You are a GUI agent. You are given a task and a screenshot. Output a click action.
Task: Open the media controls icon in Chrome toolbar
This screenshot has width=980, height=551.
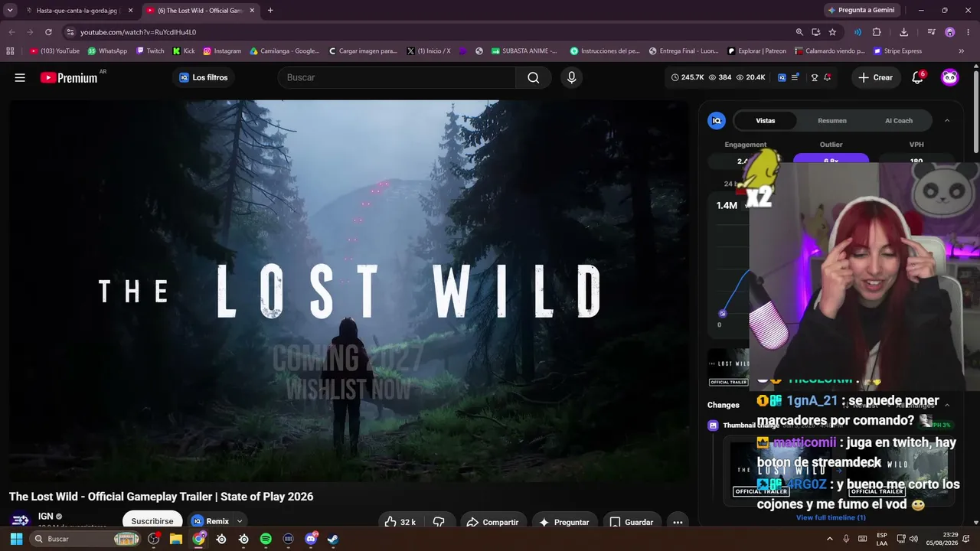tap(931, 32)
